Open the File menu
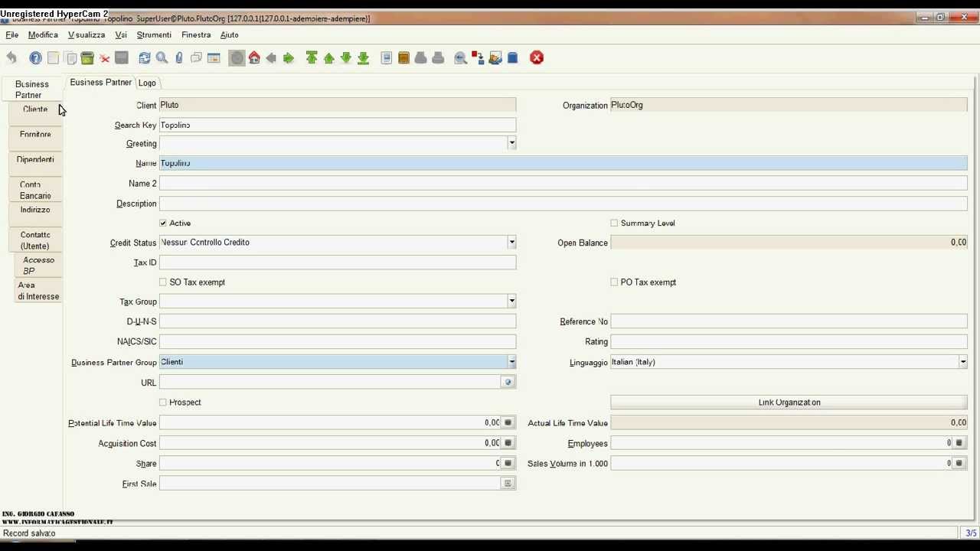Image resolution: width=980 pixels, height=551 pixels. tap(12, 34)
